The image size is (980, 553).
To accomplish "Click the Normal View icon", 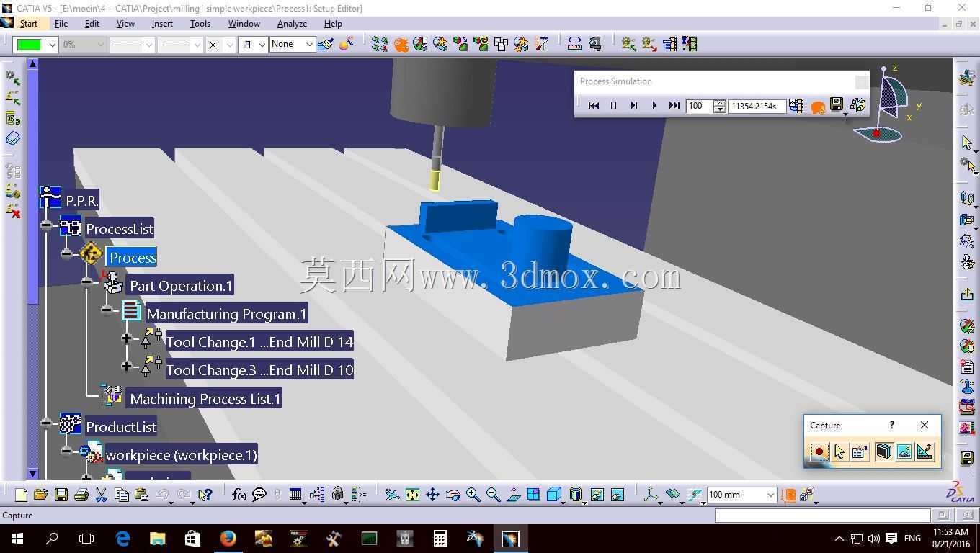I will click(x=513, y=495).
